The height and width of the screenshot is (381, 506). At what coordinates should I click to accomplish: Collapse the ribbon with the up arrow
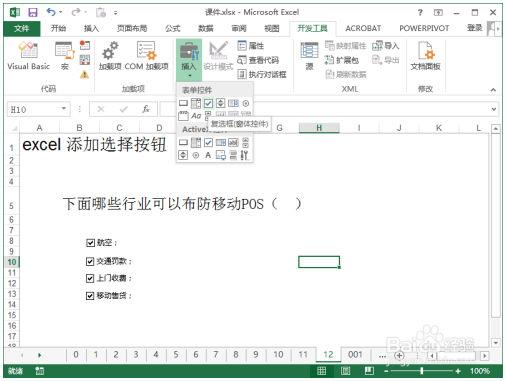pyautogui.click(x=493, y=90)
